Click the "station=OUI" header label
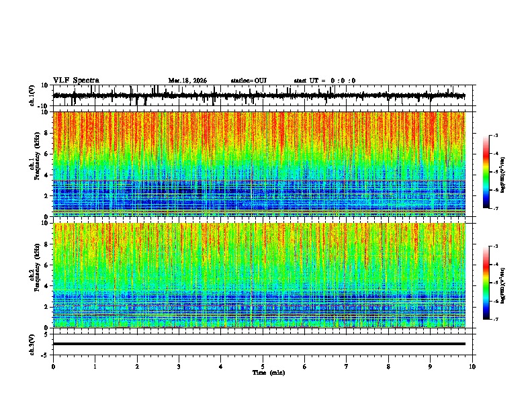The width and height of the screenshot is (532, 411). click(x=249, y=81)
